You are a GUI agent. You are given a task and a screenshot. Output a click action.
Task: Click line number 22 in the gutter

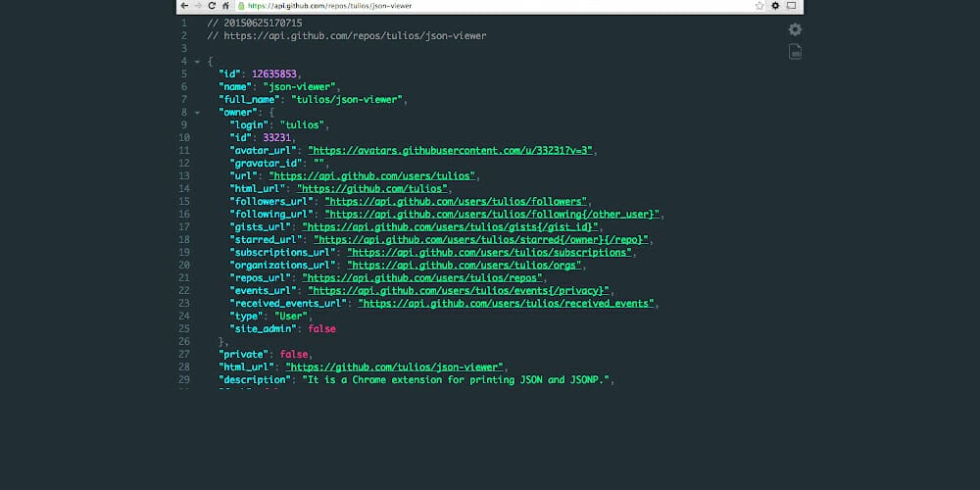point(184,291)
